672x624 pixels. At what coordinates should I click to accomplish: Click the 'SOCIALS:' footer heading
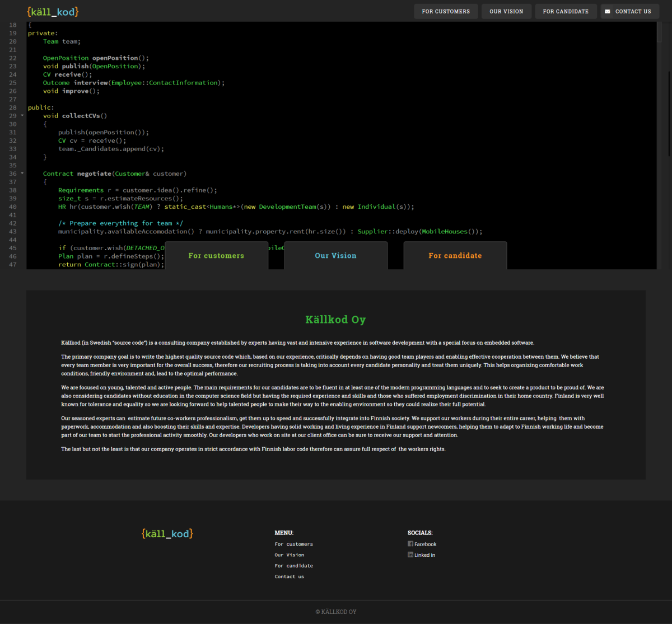tap(420, 533)
